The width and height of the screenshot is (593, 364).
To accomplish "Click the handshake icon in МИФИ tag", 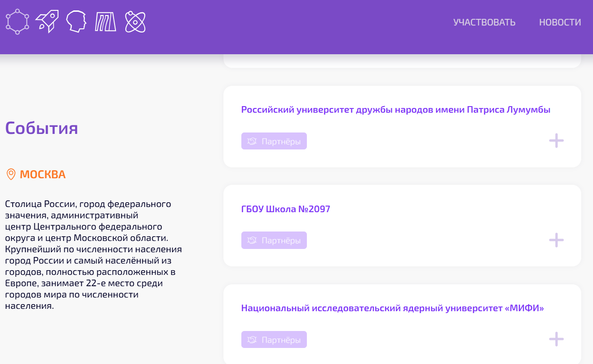I will point(252,339).
